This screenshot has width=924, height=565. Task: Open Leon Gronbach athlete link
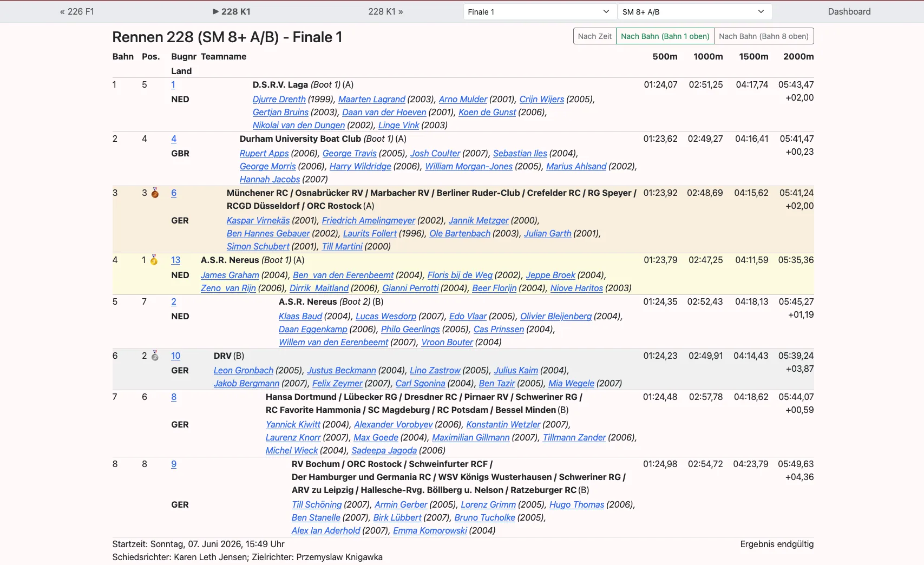[243, 370]
